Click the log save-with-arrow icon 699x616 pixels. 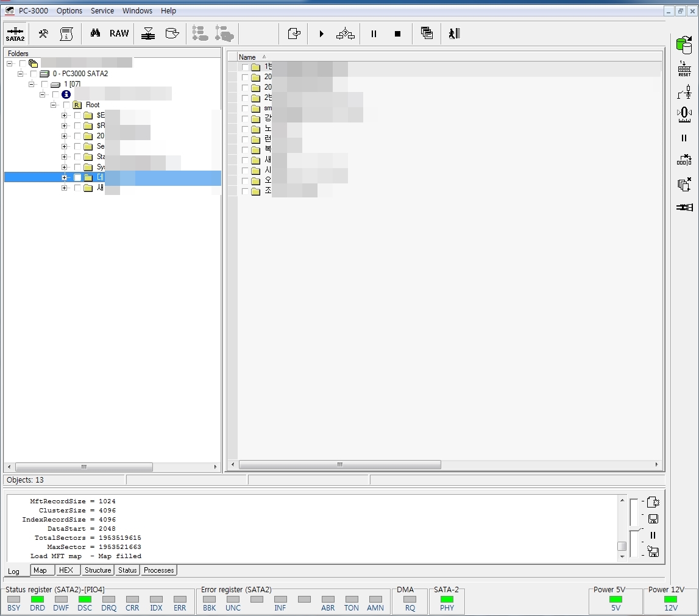[x=653, y=552]
